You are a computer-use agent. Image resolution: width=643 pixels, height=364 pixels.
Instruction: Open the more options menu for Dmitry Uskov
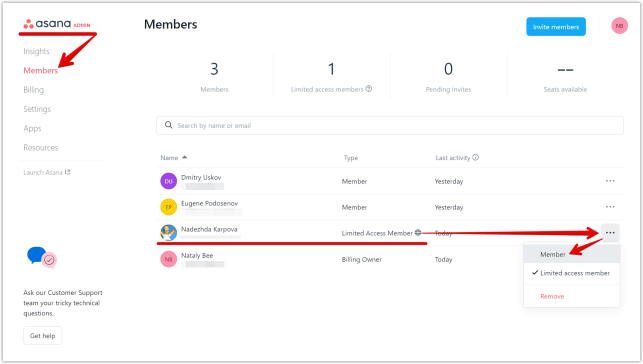point(610,181)
